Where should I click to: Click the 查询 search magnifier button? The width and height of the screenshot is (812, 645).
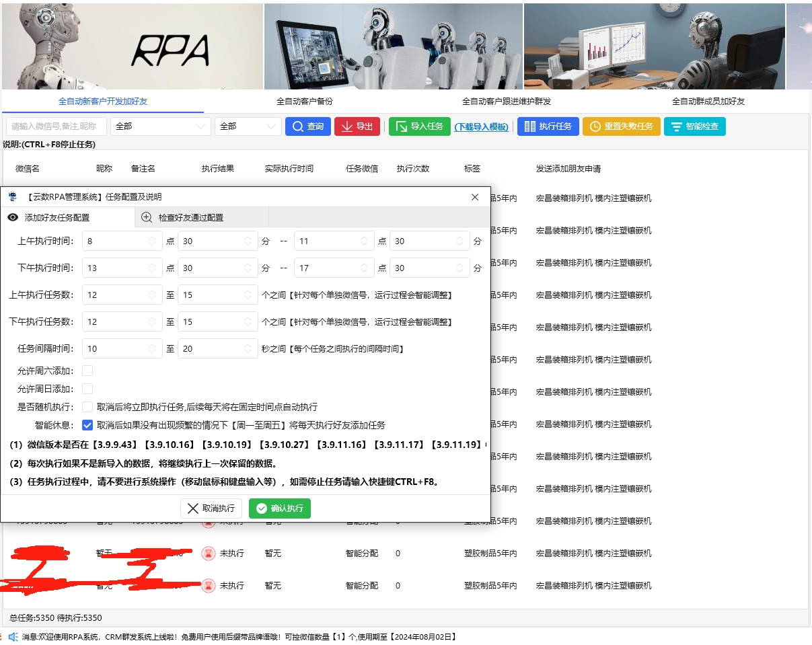(x=298, y=126)
